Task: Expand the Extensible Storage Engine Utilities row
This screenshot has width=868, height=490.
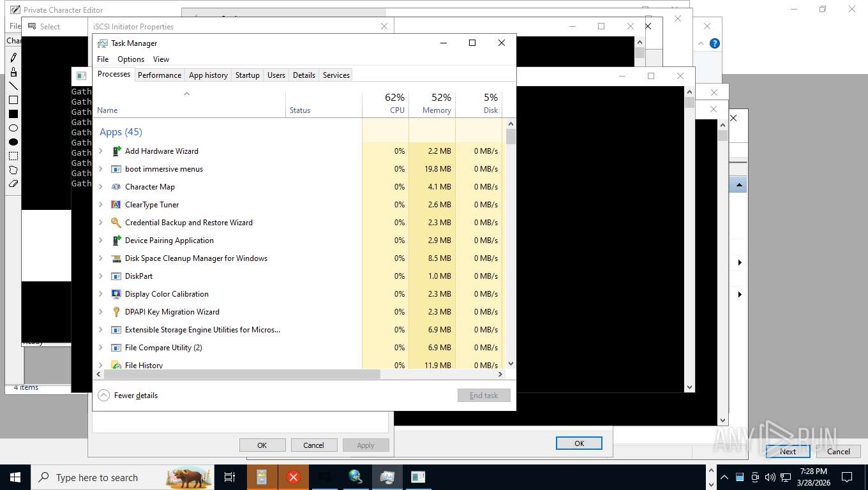Action: point(101,330)
